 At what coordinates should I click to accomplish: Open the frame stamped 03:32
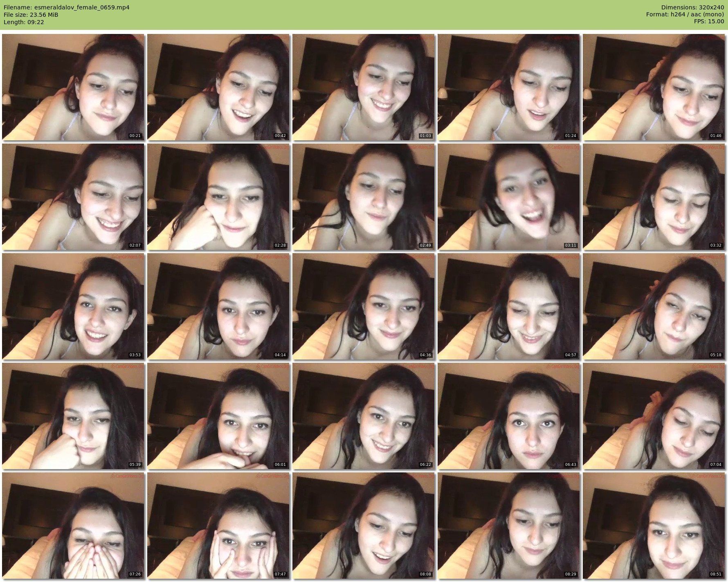(654, 197)
